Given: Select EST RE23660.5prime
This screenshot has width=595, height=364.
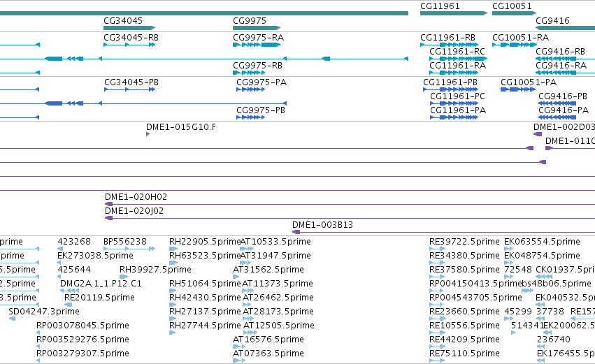Looking at the screenshot, I should click(464, 312).
